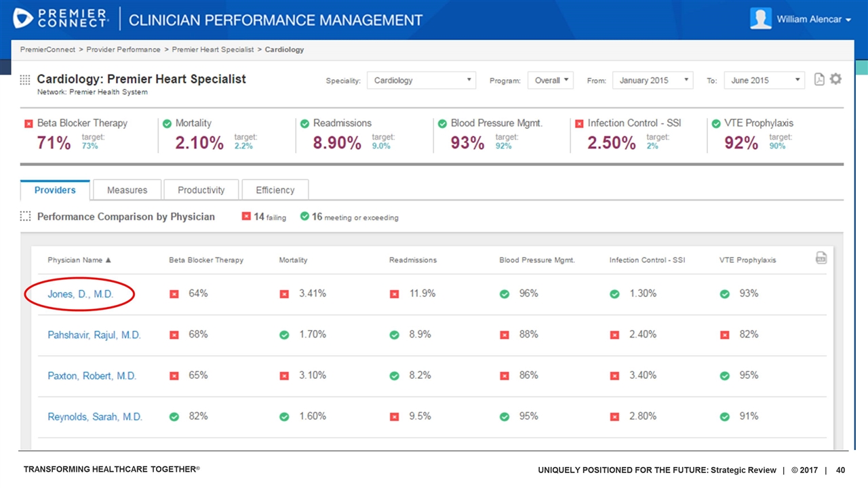Click red failing icon for Jones Mortality 3.41%

coord(284,294)
